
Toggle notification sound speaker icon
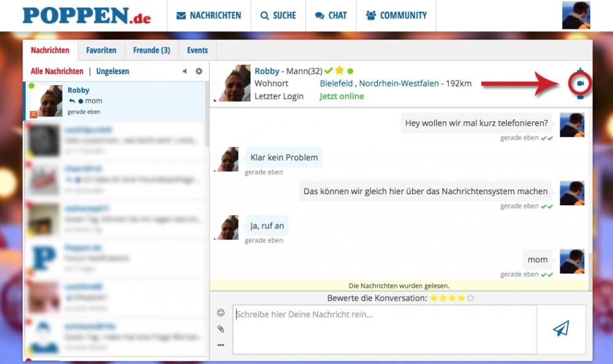pyautogui.click(x=185, y=72)
